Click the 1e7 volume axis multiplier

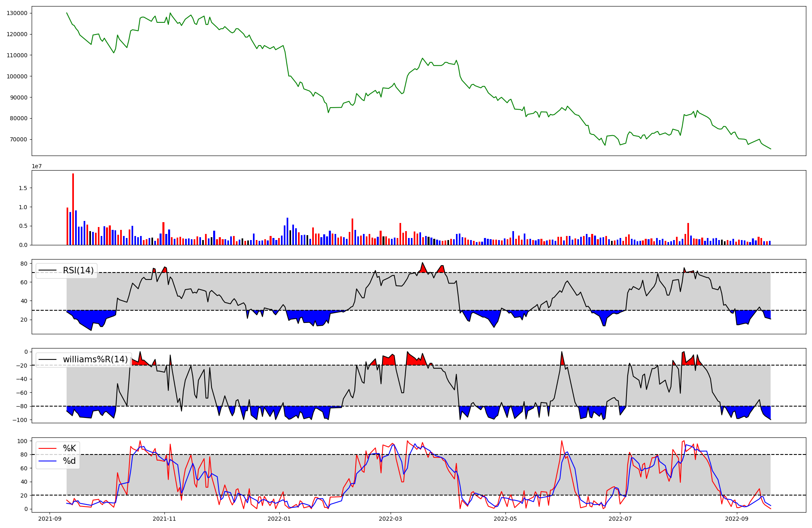coord(37,167)
